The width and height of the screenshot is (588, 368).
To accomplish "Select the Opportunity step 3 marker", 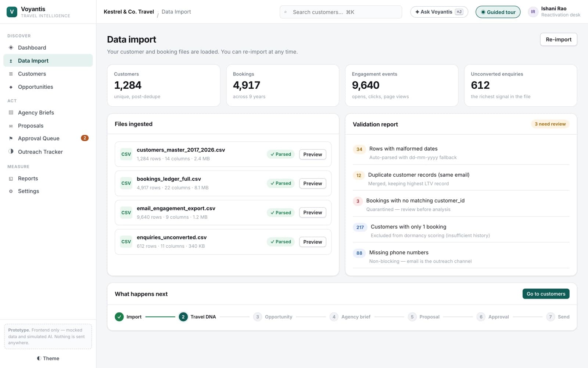I will tap(258, 317).
